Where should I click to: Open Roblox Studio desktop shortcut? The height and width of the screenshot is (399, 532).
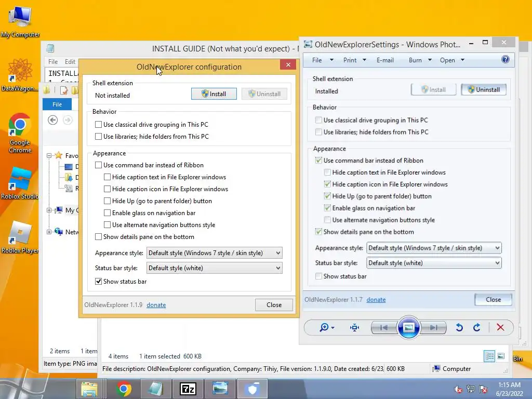(x=20, y=183)
